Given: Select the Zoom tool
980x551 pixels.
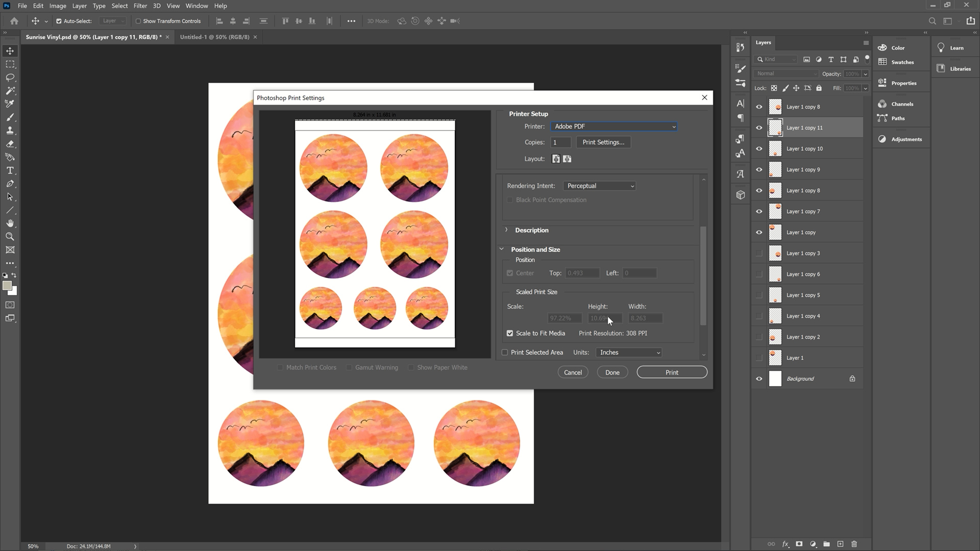Looking at the screenshot, I should (x=10, y=236).
